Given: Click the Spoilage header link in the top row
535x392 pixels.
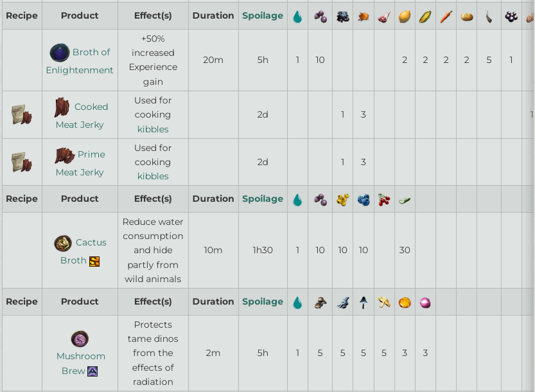Looking at the screenshot, I should tap(263, 15).
